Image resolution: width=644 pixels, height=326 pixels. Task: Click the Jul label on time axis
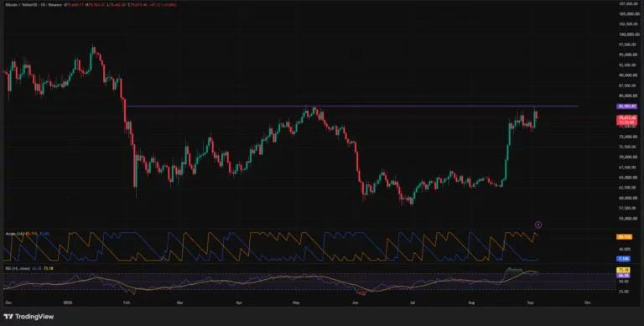[x=413, y=302]
